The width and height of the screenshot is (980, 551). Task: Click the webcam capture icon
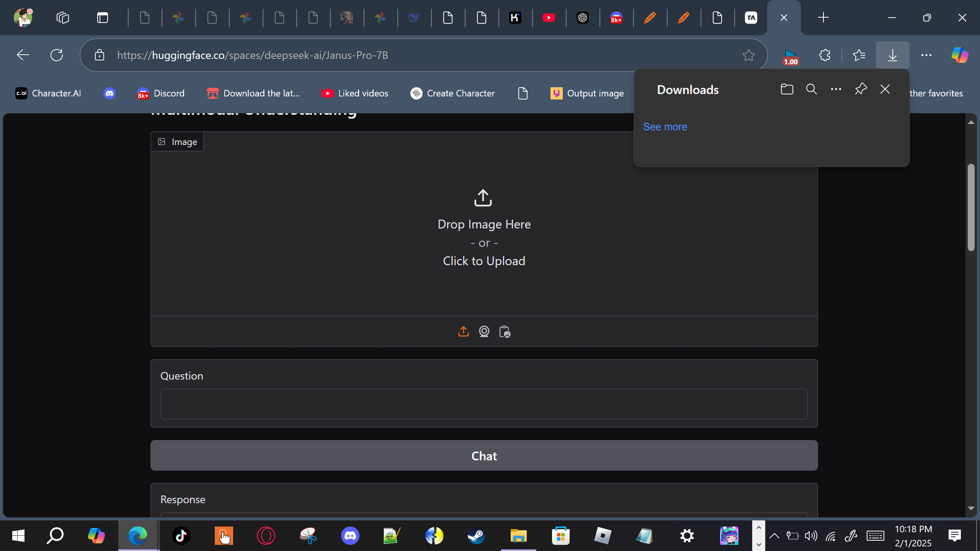484,331
